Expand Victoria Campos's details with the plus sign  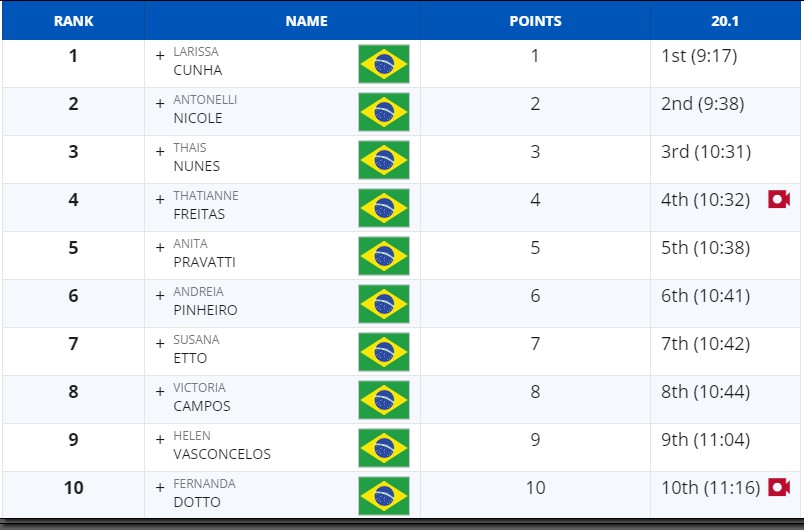(x=160, y=392)
